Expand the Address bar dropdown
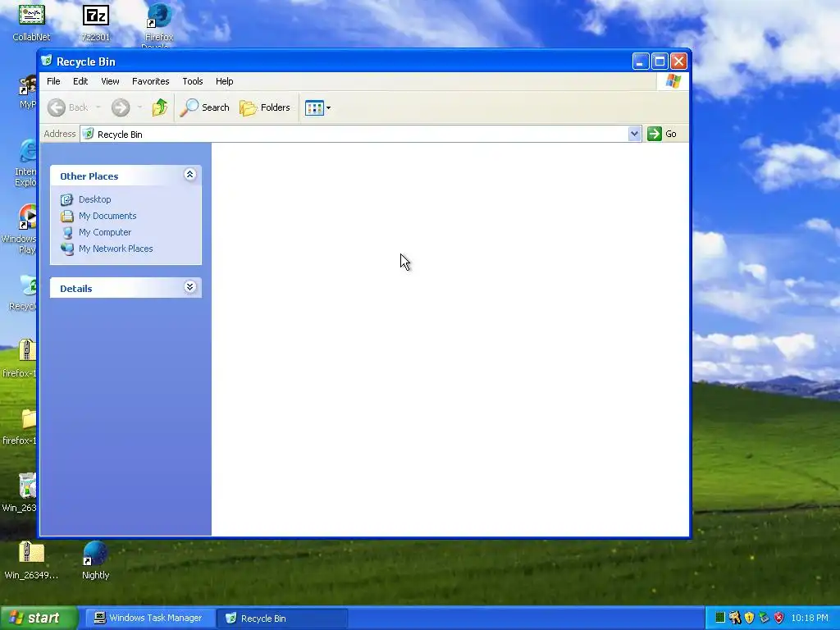The height and width of the screenshot is (630, 840). 634,134
